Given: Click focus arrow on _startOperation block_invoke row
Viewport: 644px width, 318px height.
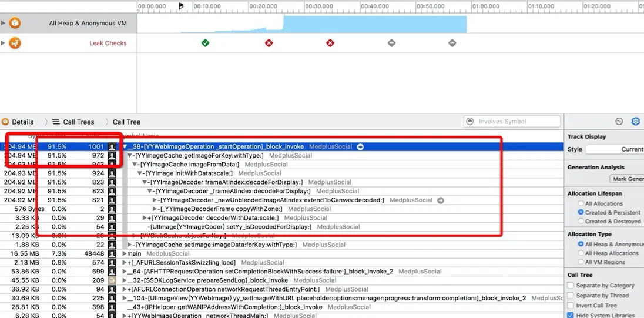Looking at the screenshot, I should pos(360,147).
